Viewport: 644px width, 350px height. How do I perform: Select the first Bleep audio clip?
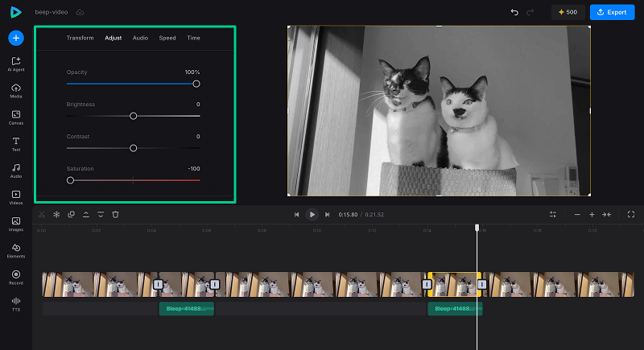(x=187, y=308)
